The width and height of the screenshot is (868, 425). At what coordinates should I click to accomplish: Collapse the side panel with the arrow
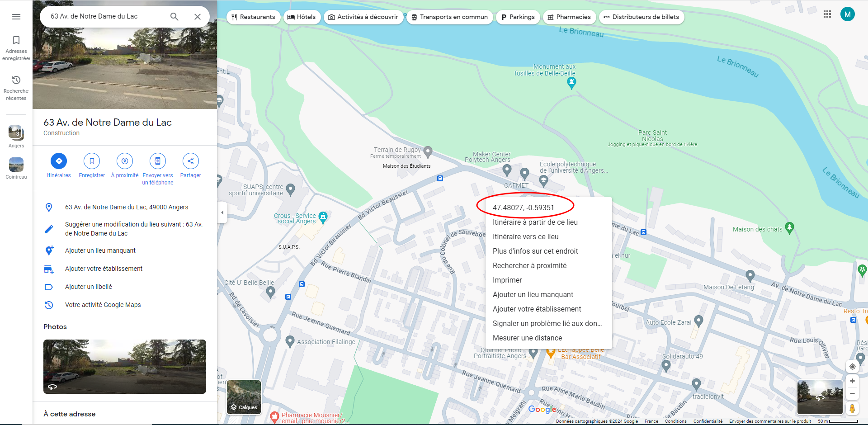pos(222,212)
